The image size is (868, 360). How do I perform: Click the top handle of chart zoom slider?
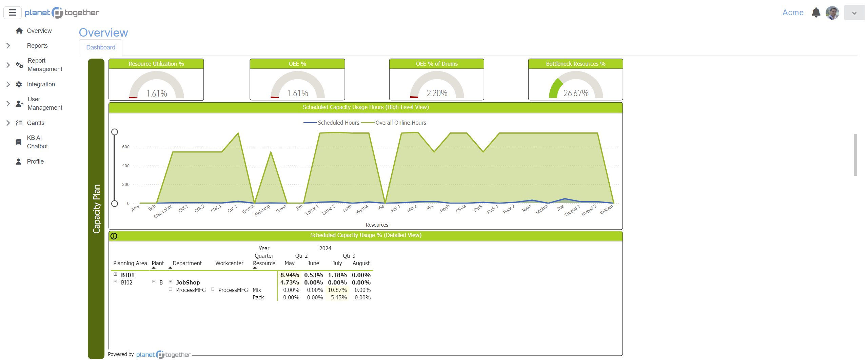[x=115, y=132]
